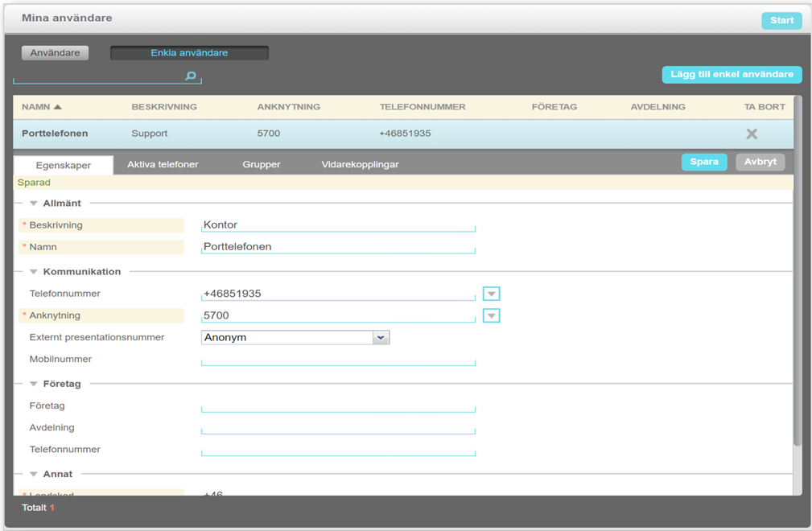Focus the Företag section's Telefonnummer field
The height and width of the screenshot is (531, 812).
click(x=338, y=449)
